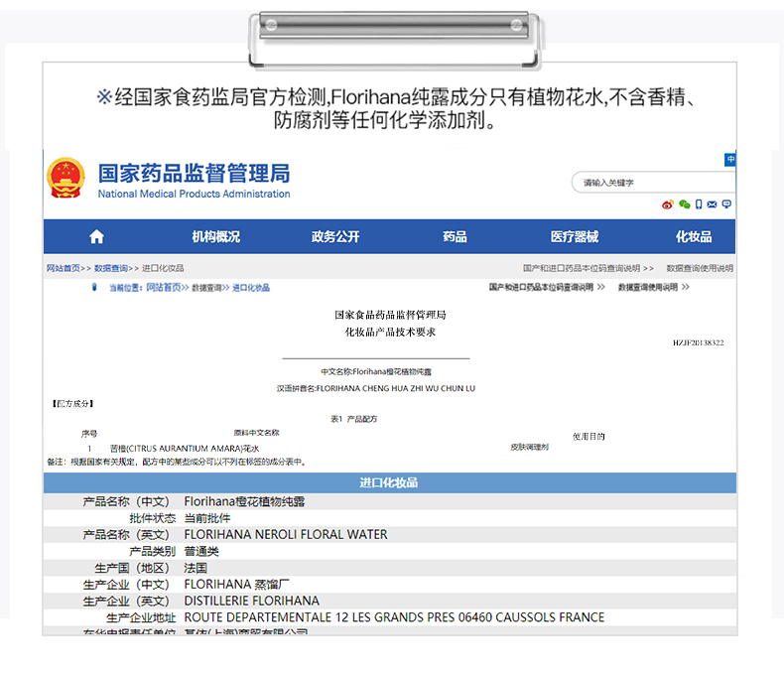Click the ROUTE DEPARTEMENTALE 12 address value
Image resolution: width=784 pixels, height=677 pixels.
(x=395, y=617)
